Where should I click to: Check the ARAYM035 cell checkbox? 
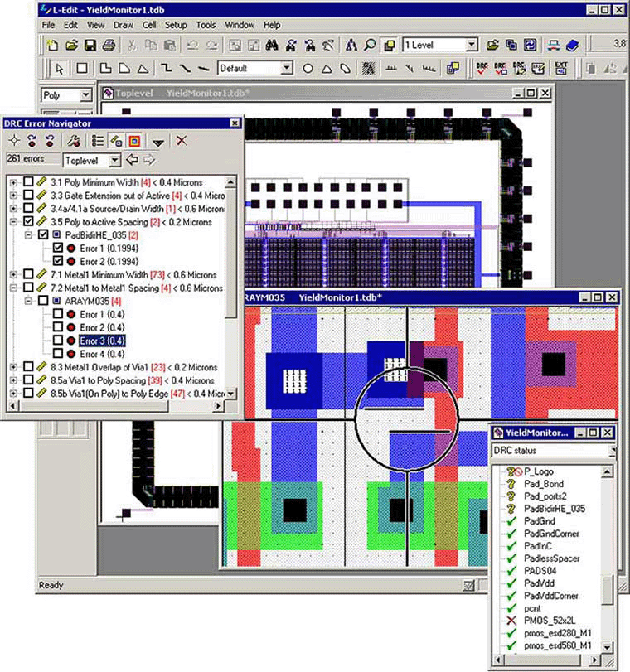click(x=43, y=302)
